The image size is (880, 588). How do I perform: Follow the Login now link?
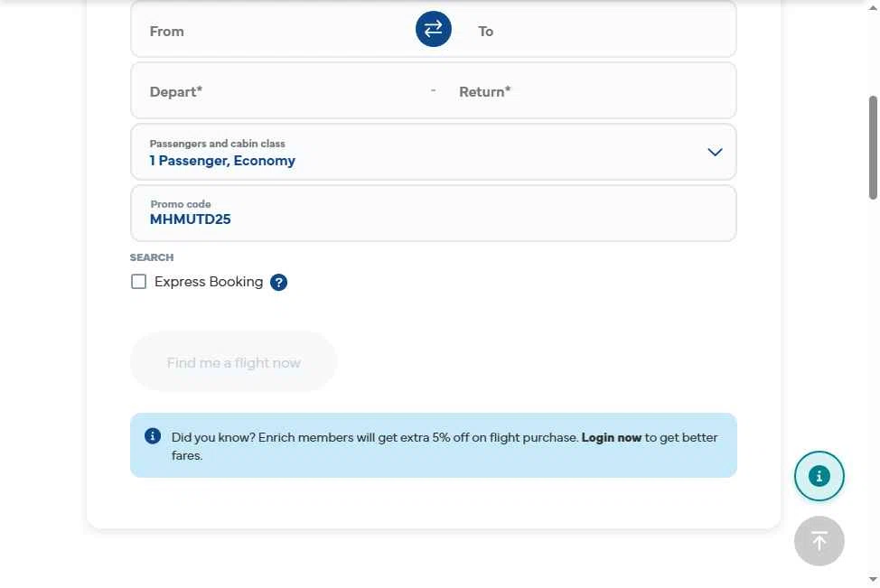click(611, 438)
